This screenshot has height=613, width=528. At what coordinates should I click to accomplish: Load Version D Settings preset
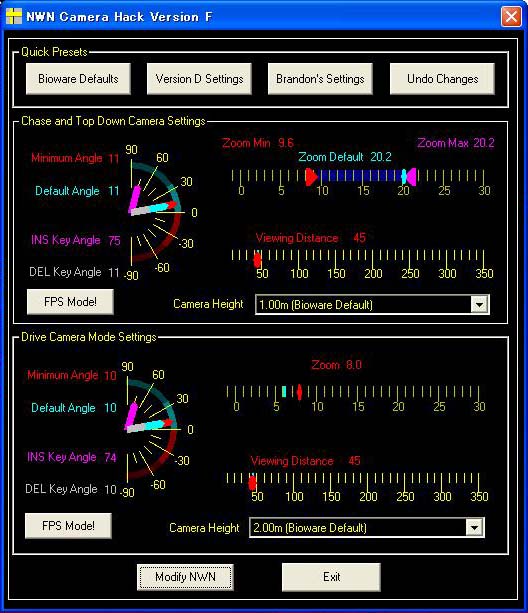coord(199,79)
